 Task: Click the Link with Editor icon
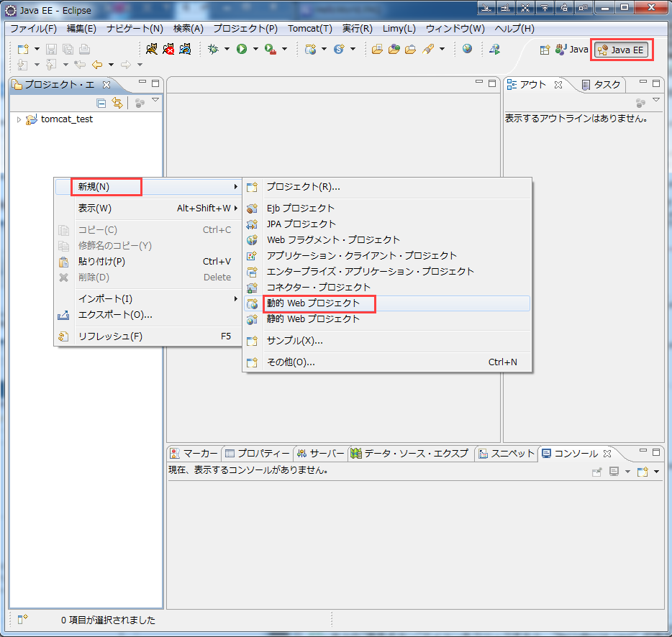click(x=117, y=103)
